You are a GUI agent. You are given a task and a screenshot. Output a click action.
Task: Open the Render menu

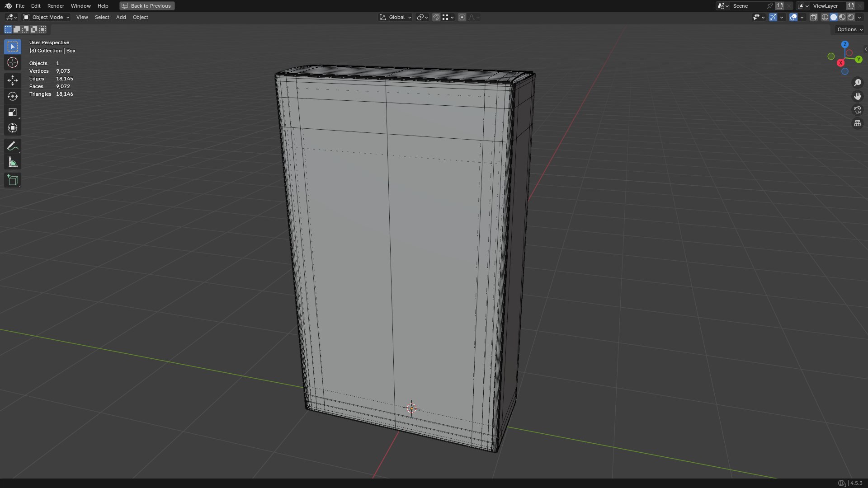click(56, 6)
